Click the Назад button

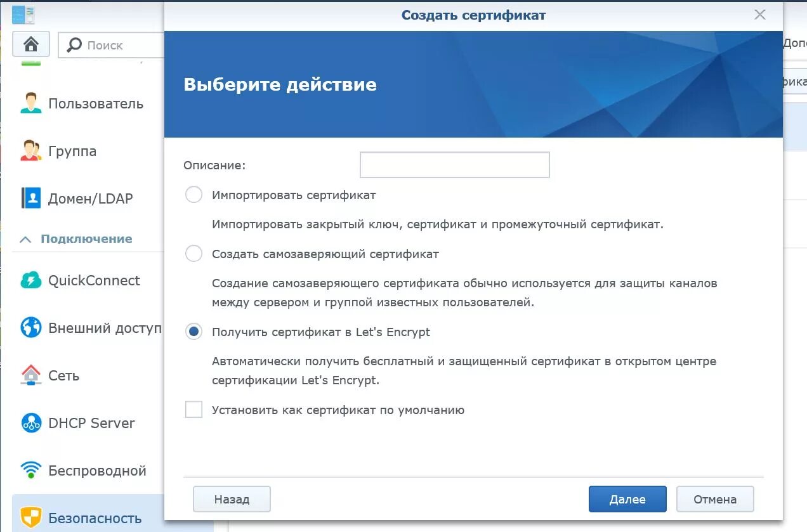[x=232, y=499]
